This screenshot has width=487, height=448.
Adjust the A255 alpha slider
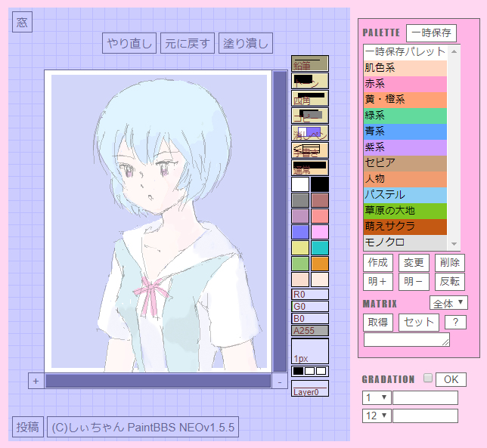pos(309,330)
